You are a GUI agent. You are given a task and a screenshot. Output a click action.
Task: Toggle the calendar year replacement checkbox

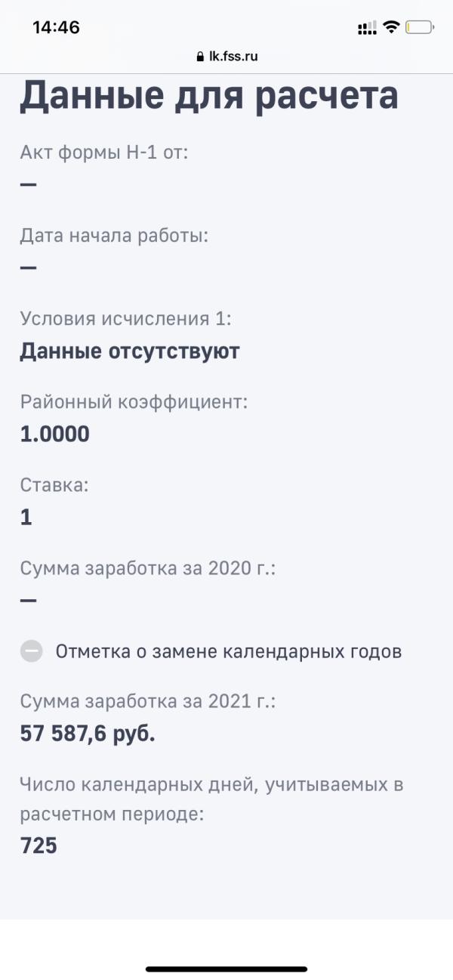(32, 651)
